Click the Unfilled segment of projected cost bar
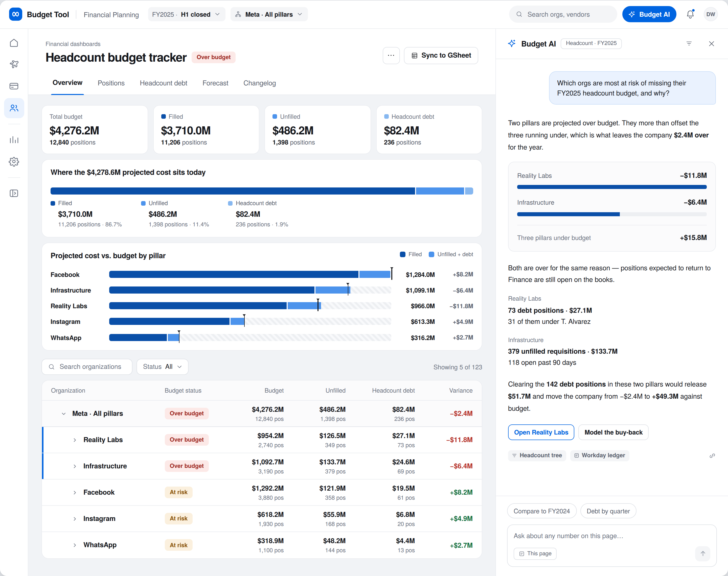 click(440, 191)
